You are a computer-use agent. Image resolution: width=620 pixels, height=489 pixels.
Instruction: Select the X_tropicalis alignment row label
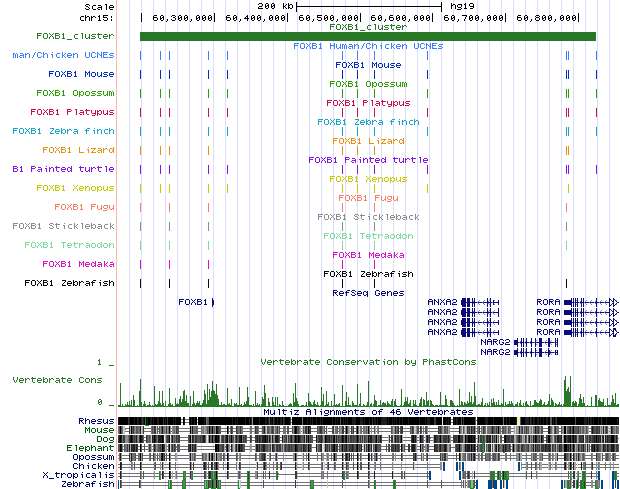pyautogui.click(x=84, y=474)
